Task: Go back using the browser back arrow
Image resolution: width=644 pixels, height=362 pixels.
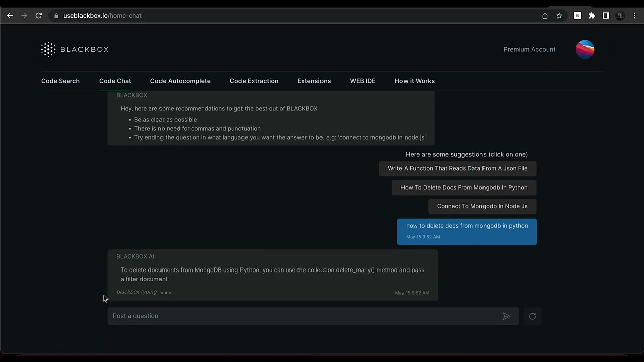Action: [x=10, y=16]
